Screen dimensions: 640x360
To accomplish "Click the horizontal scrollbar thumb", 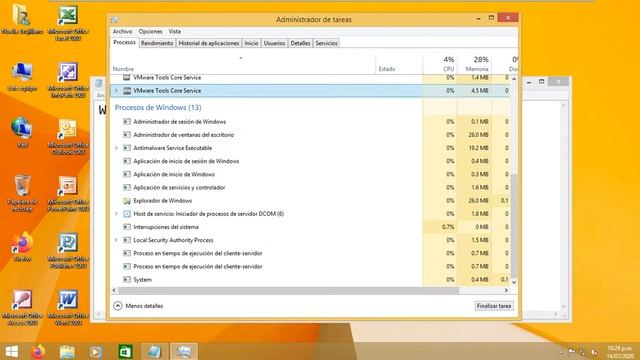I will tap(289, 290).
